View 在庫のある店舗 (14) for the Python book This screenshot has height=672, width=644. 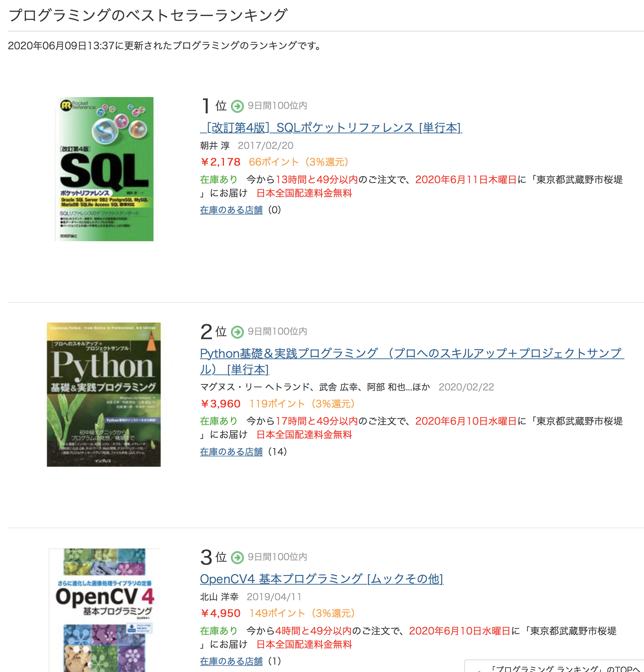point(231,452)
